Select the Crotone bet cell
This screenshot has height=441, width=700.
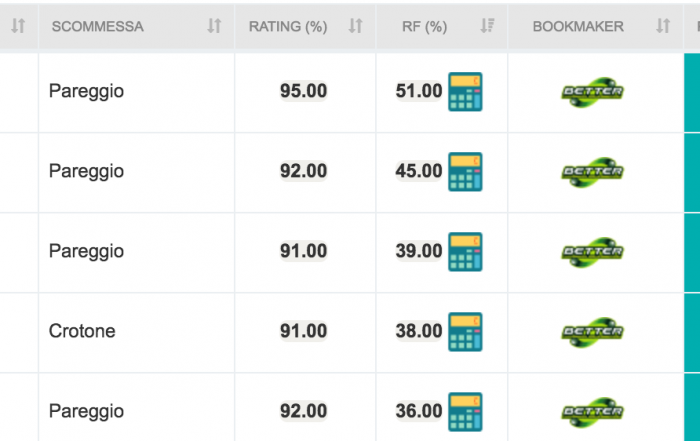point(82,331)
